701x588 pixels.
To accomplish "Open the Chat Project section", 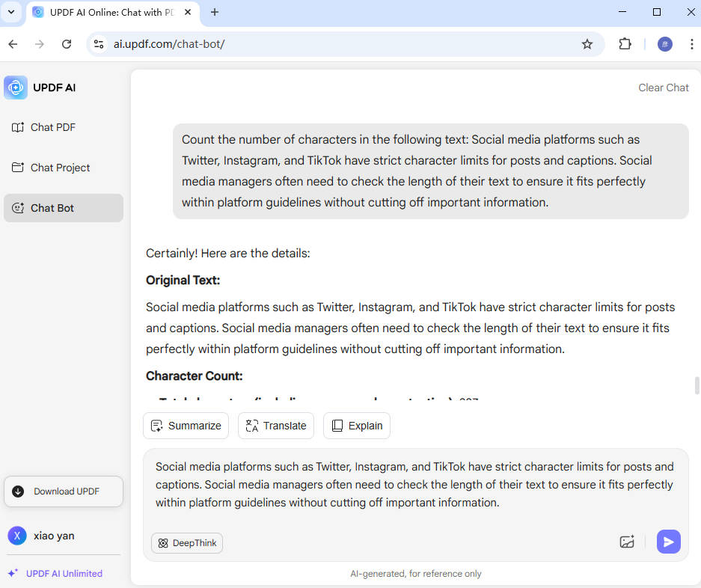I will click(51, 168).
